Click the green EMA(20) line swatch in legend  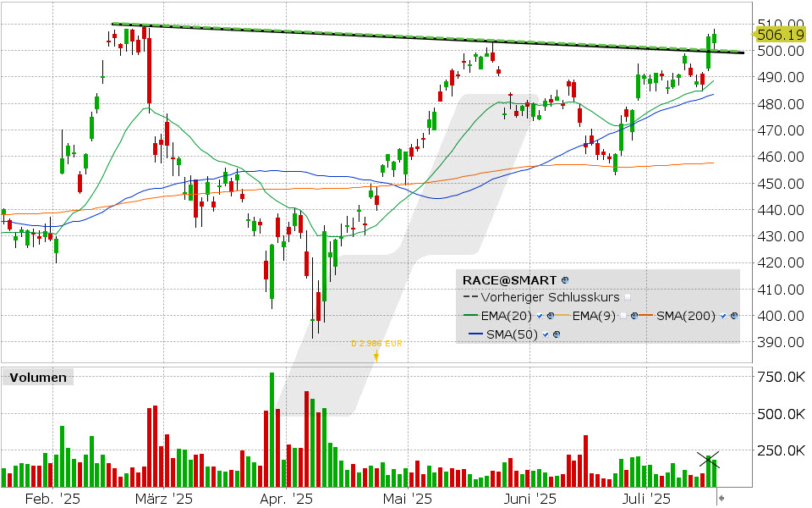click(x=471, y=315)
